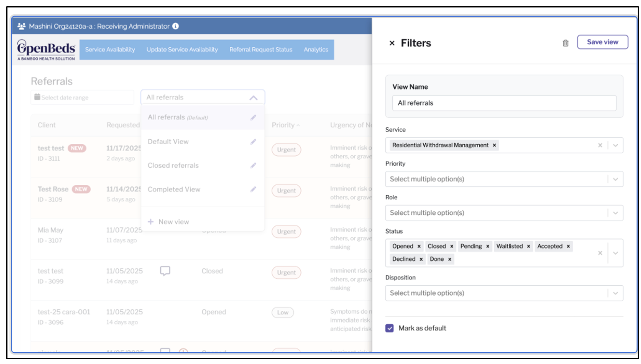Open the Analytics tab
This screenshot has width=641, height=364.
tap(316, 50)
